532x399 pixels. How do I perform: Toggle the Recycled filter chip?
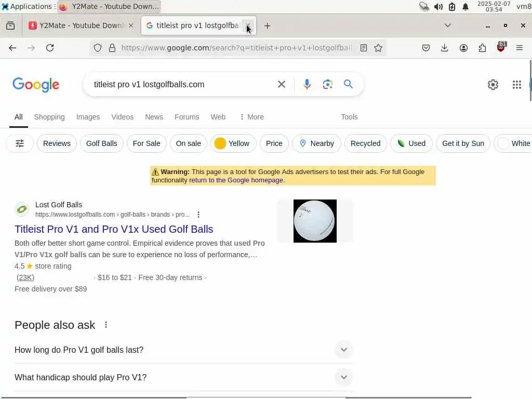365,143
